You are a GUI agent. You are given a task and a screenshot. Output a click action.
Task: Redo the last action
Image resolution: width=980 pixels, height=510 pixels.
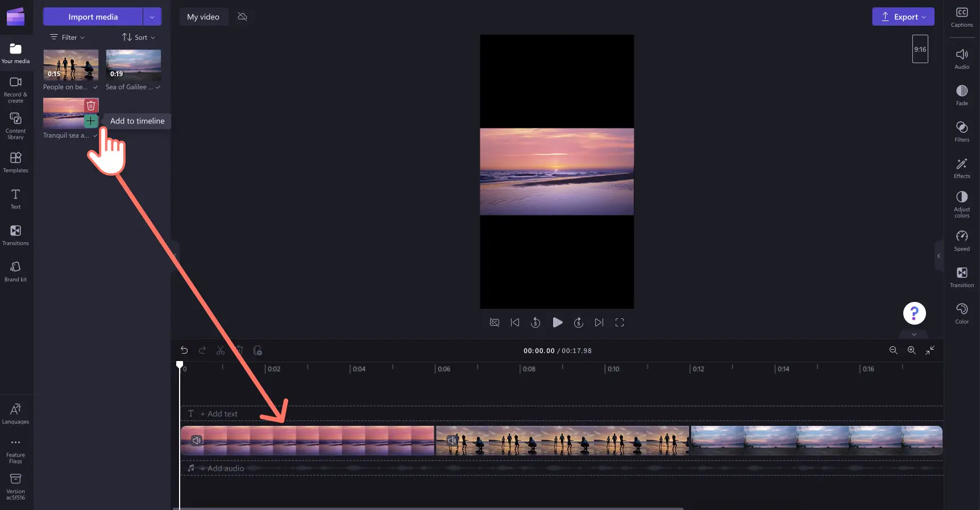pos(202,350)
